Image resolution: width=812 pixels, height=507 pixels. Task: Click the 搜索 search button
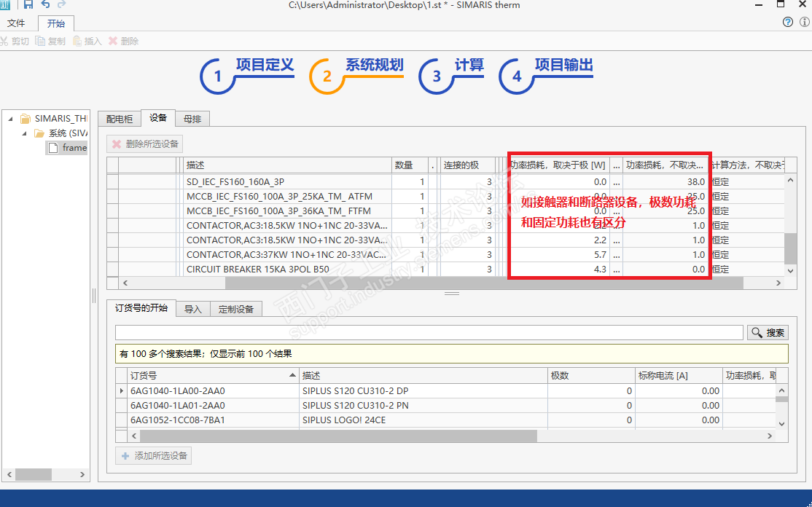point(768,332)
